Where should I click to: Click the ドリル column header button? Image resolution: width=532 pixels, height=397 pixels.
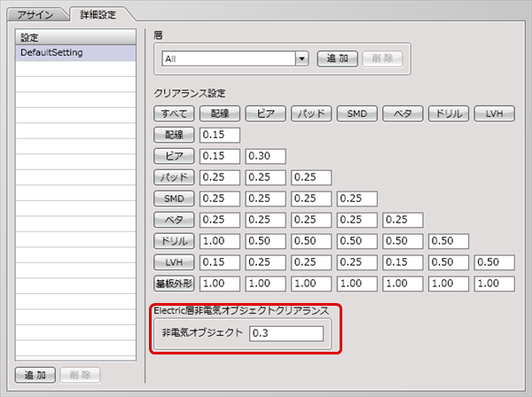coord(449,113)
